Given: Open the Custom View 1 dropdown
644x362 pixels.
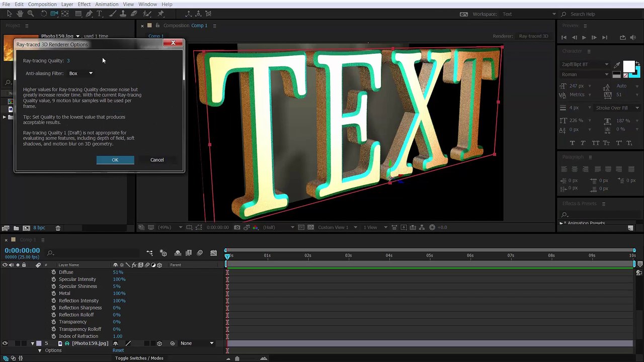Looking at the screenshot, I should pyautogui.click(x=337, y=227).
